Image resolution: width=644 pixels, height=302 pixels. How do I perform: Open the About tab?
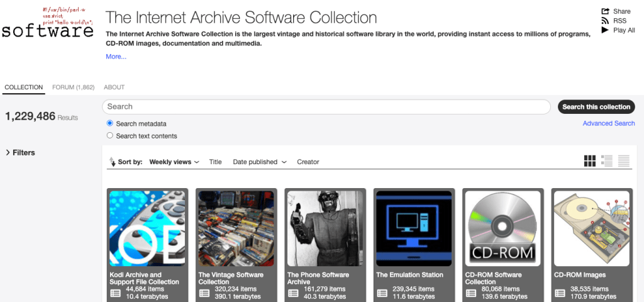pos(114,87)
